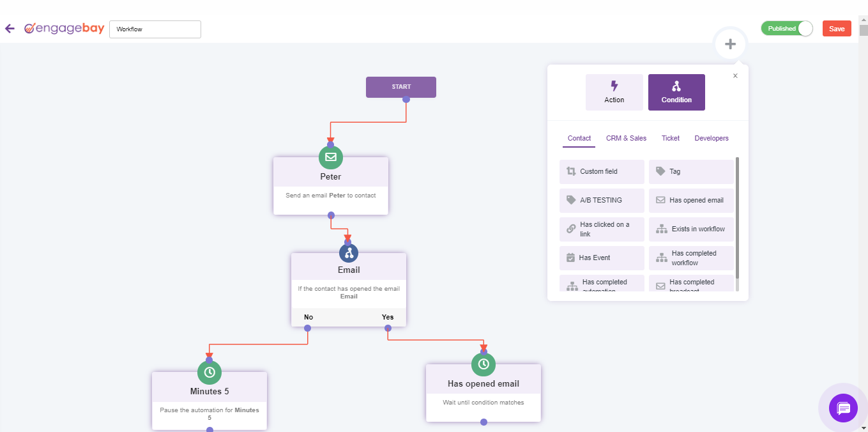The image size is (868, 432).
Task: Click the condition list scrollbar
Action: tap(737, 217)
